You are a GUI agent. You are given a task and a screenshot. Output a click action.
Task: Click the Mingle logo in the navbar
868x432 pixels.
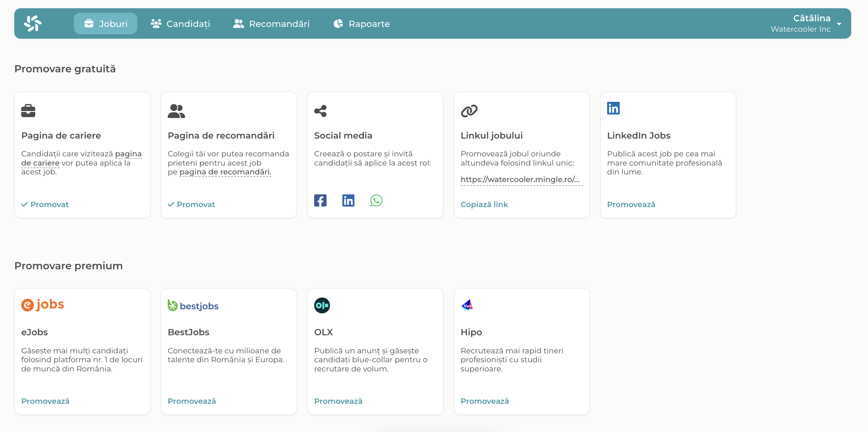33,23
